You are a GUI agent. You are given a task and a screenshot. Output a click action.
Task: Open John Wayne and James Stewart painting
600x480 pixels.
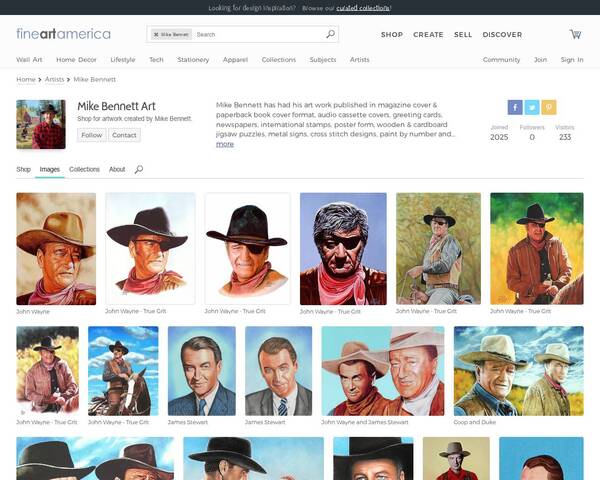tap(383, 371)
